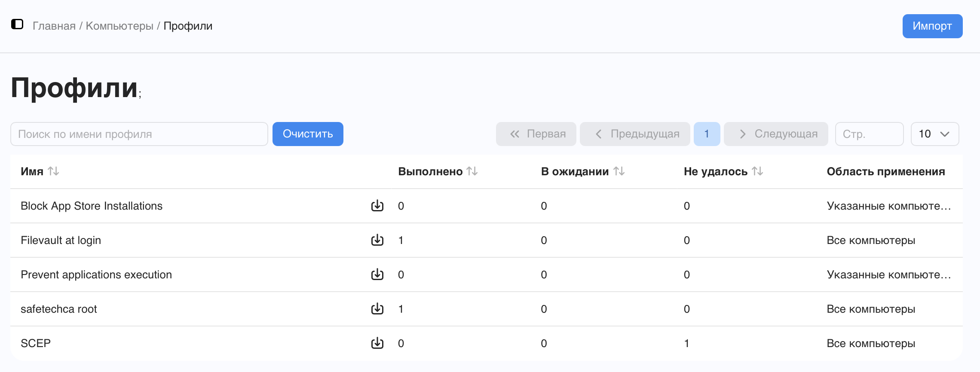The width and height of the screenshot is (980, 372).
Task: Sort table by Выполнено column
Action: (472, 171)
